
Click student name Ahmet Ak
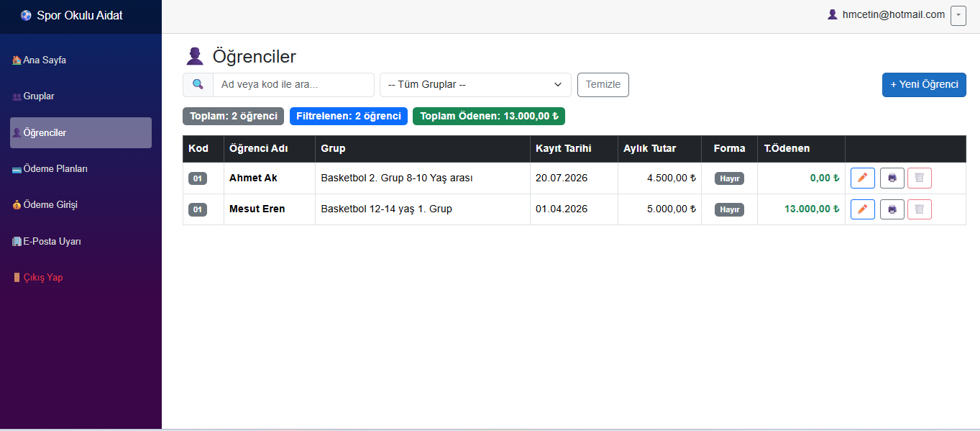pos(253,178)
